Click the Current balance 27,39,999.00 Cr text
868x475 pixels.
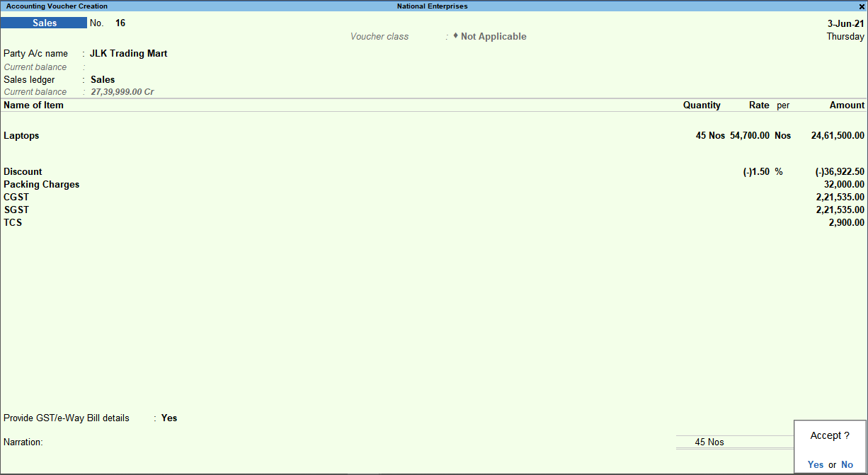tap(122, 91)
